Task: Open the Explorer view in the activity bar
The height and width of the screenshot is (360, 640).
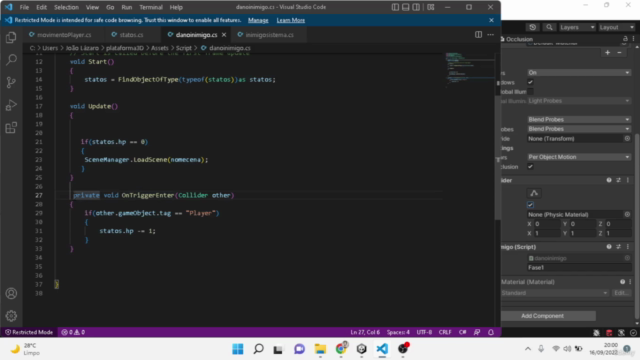Action: (x=11, y=38)
